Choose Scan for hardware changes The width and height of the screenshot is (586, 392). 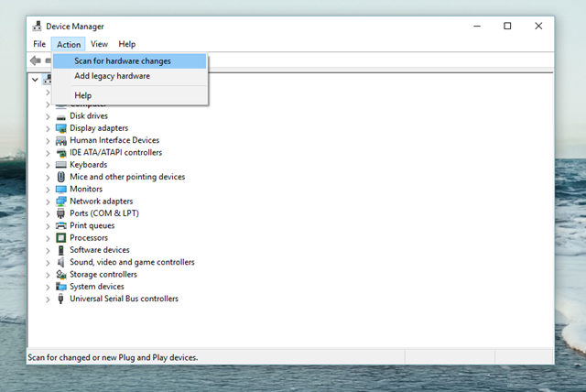(x=122, y=61)
